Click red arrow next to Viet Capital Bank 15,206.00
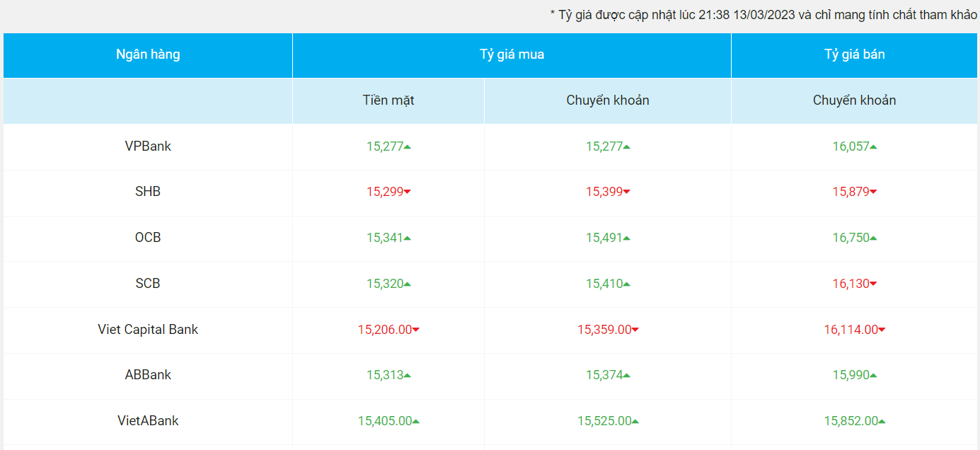This screenshot has height=450, width=980. (x=416, y=330)
